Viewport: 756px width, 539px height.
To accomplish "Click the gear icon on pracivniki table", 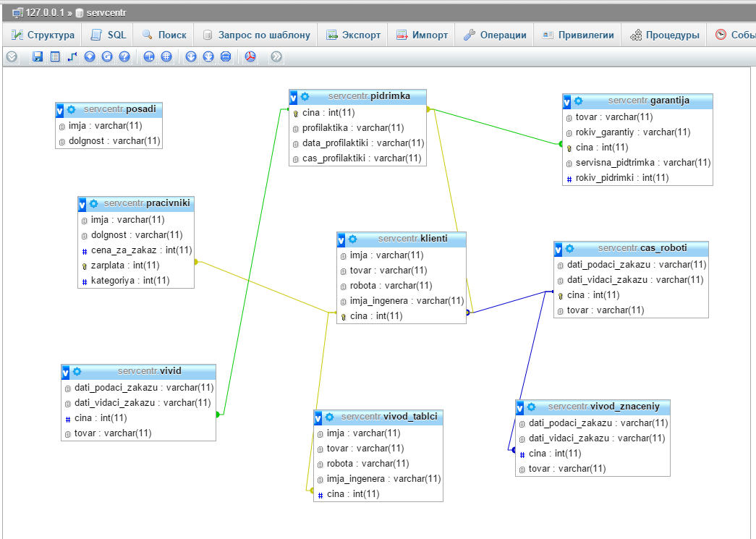I will tap(93, 203).
